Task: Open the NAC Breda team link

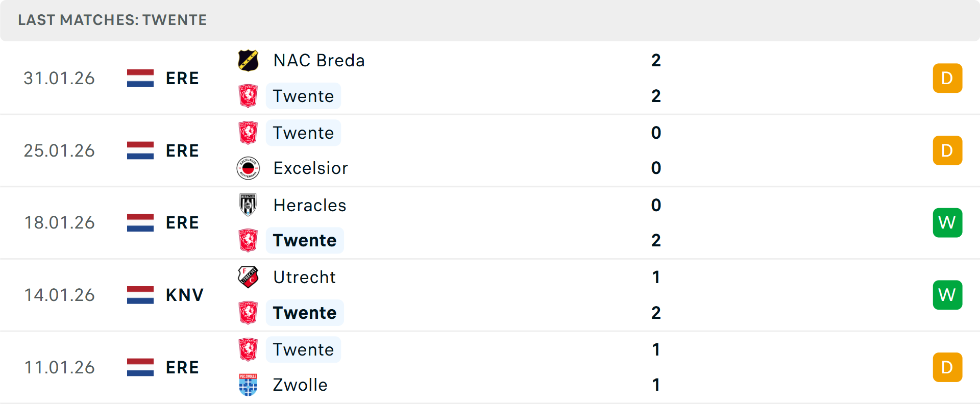Action: pyautogui.click(x=319, y=60)
